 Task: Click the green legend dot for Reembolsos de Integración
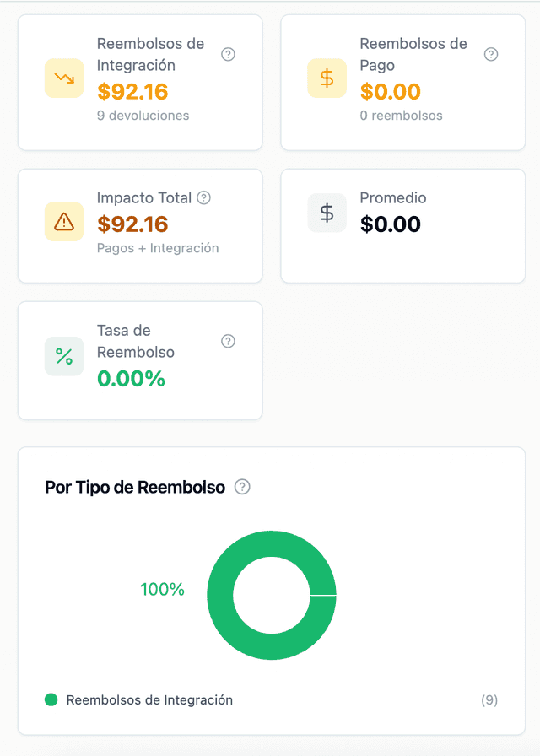click(51, 699)
